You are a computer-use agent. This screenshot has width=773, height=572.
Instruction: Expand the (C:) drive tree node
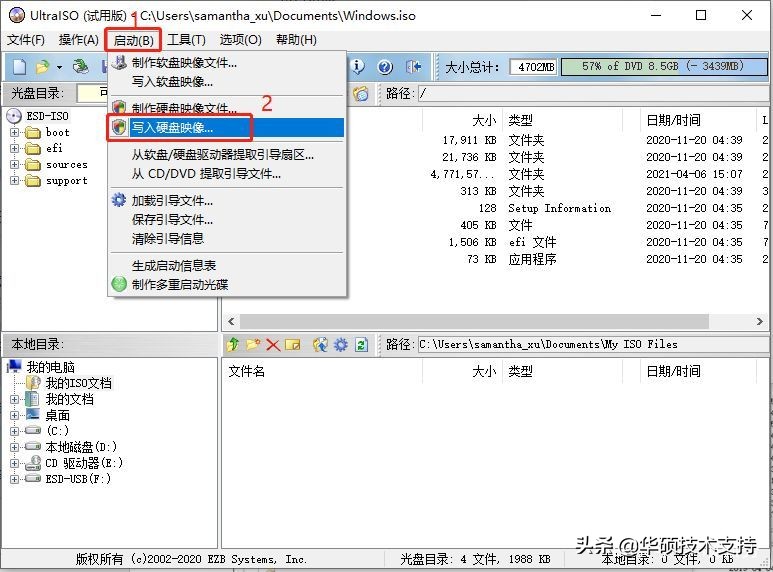(14, 431)
